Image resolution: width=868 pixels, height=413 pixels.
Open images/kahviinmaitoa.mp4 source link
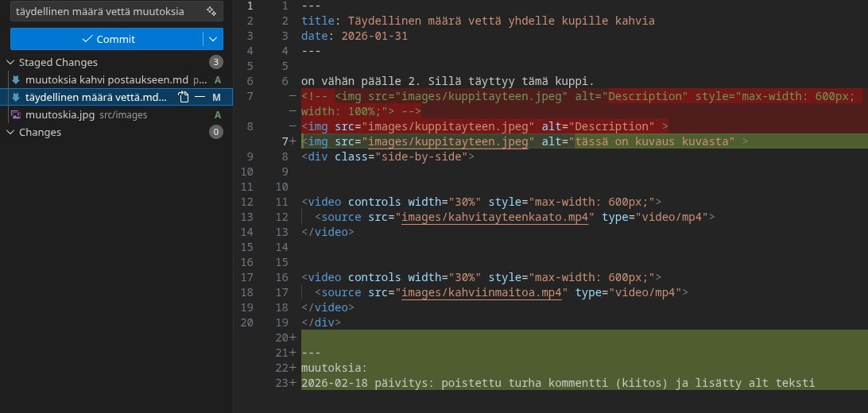pos(481,292)
